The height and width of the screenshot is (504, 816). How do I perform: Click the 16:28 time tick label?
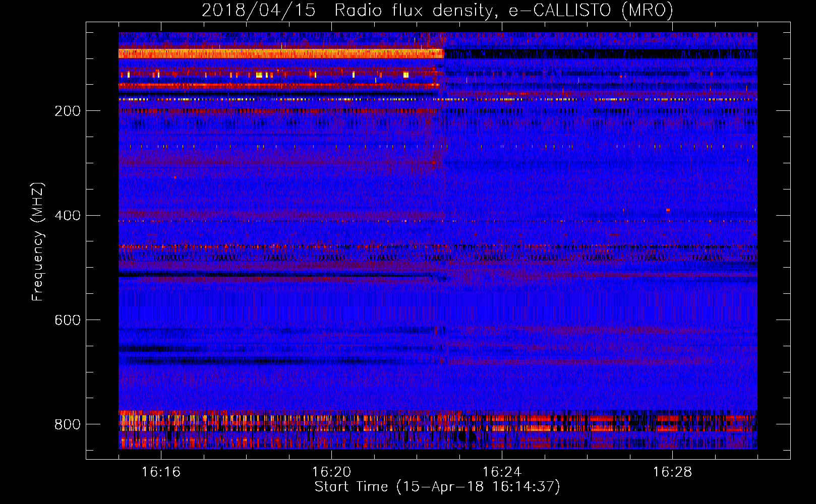(x=672, y=472)
